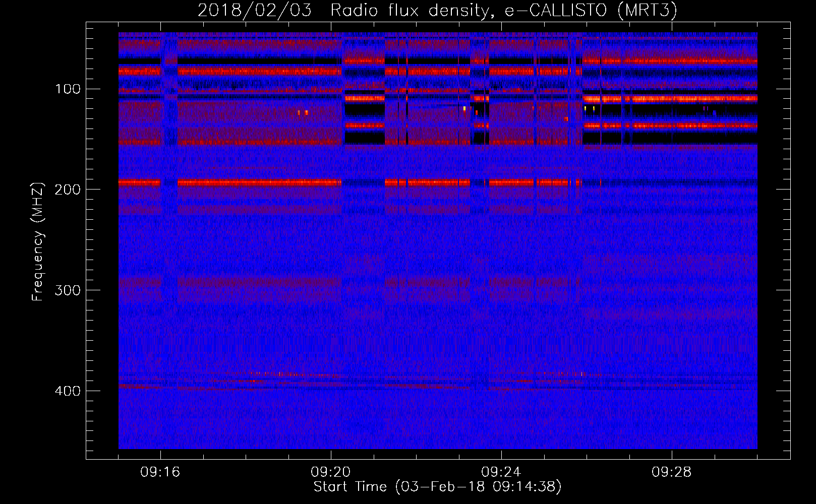Click the '09:28' time tick label
Image resolution: width=816 pixels, height=504 pixels.
pos(672,472)
